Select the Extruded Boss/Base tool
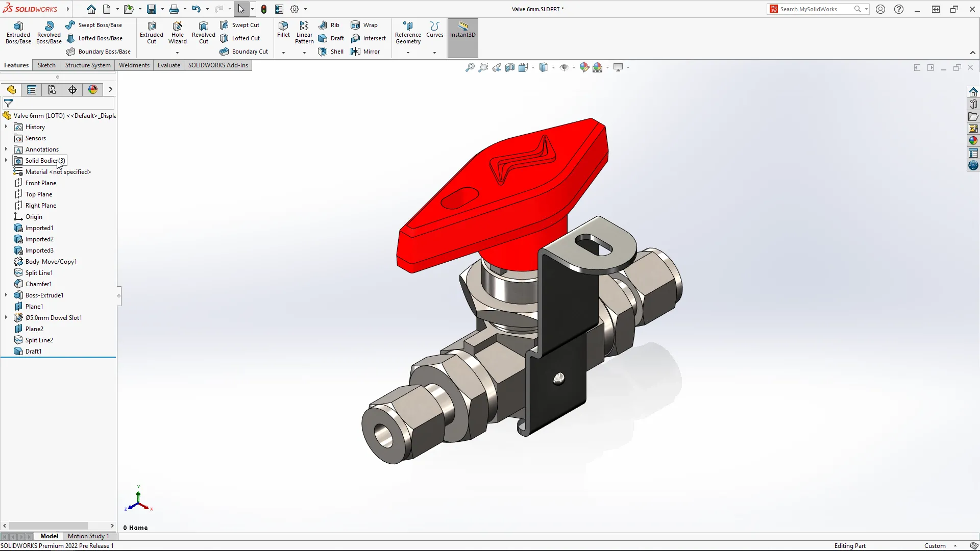Screen dimensions: 980x551 click(x=18, y=32)
